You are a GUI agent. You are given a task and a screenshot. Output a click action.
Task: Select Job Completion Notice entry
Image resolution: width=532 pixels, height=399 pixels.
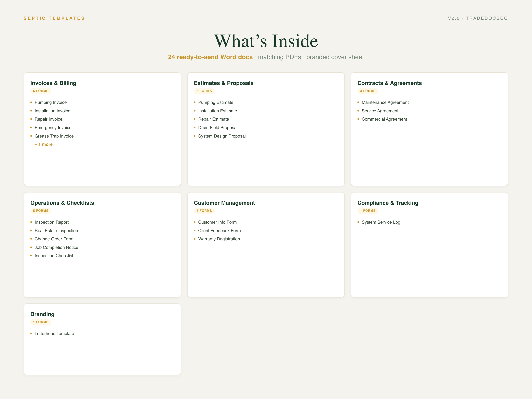point(56,247)
